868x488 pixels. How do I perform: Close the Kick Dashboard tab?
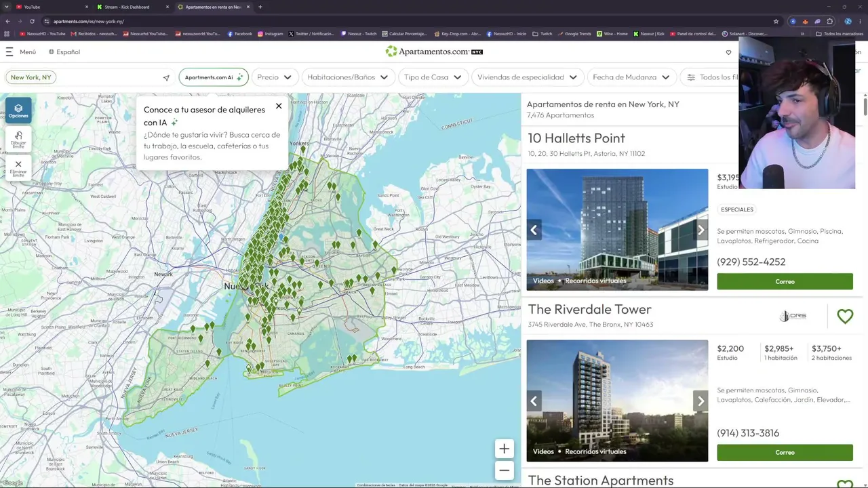click(167, 7)
